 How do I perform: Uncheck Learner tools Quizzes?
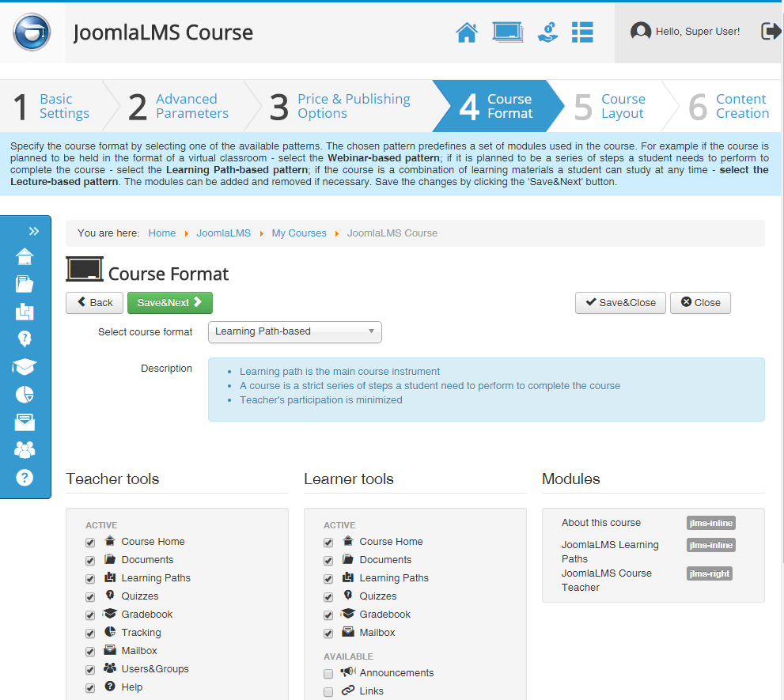(328, 597)
